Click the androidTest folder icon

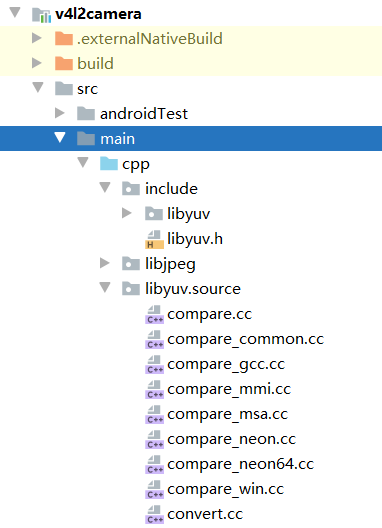click(86, 113)
